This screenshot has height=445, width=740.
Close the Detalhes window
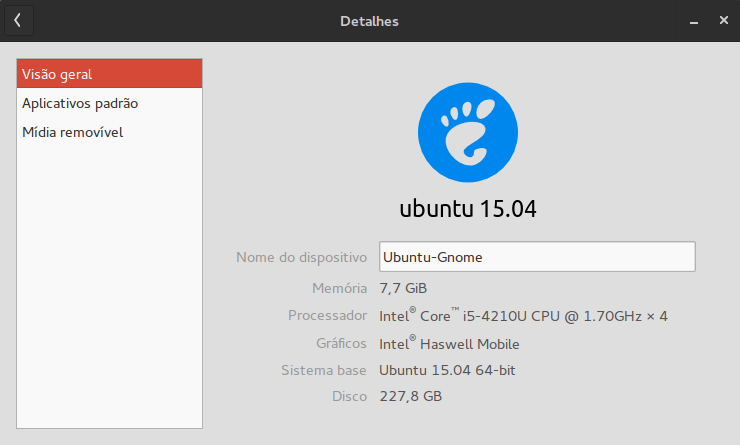coord(723,20)
